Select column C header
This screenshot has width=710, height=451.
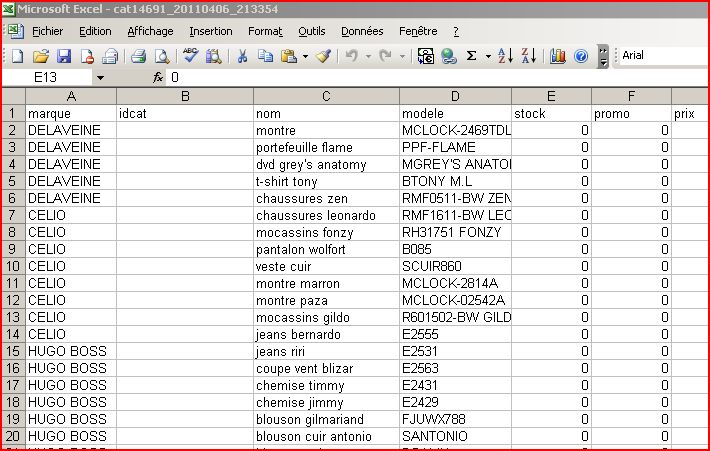(326, 96)
